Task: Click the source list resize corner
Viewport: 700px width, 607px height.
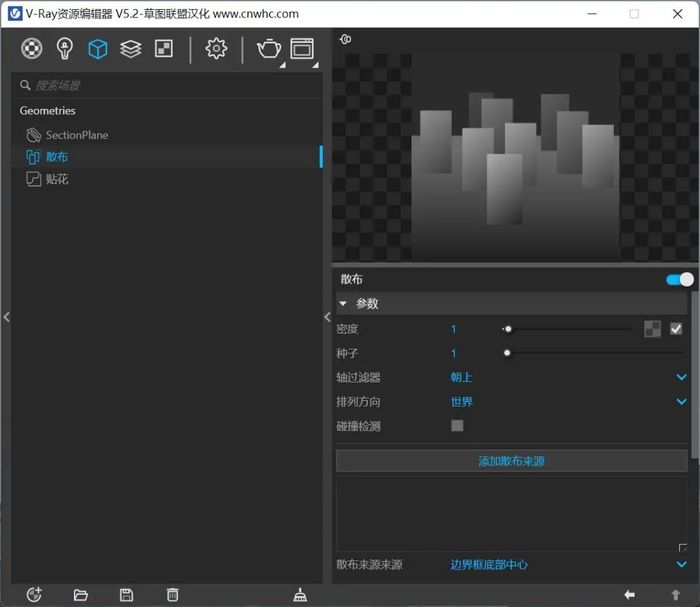Action: click(682, 547)
